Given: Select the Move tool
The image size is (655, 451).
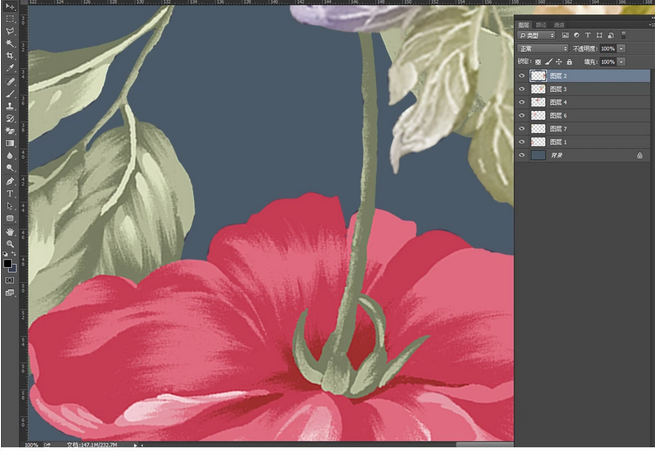Looking at the screenshot, I should (10, 7).
